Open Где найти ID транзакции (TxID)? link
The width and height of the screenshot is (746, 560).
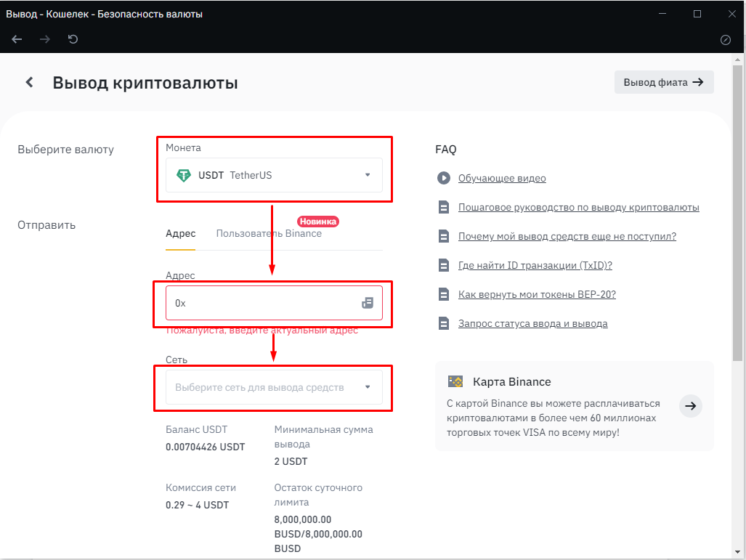535,266
